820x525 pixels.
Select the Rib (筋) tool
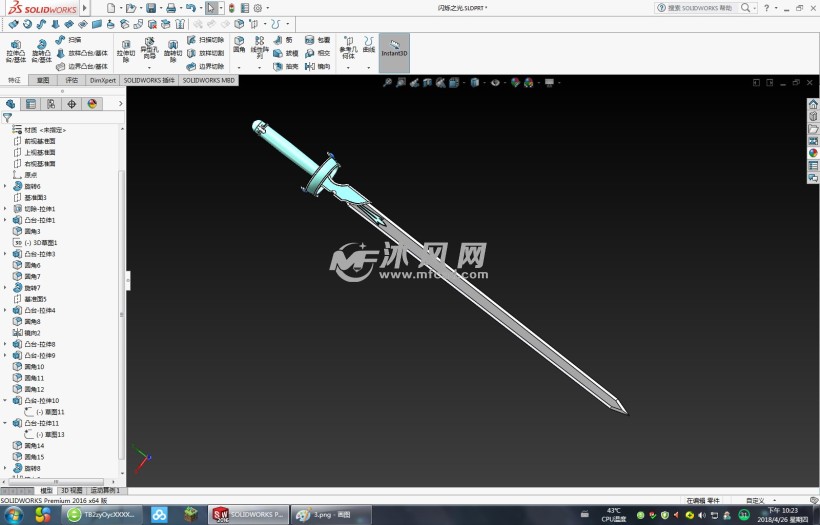point(283,40)
